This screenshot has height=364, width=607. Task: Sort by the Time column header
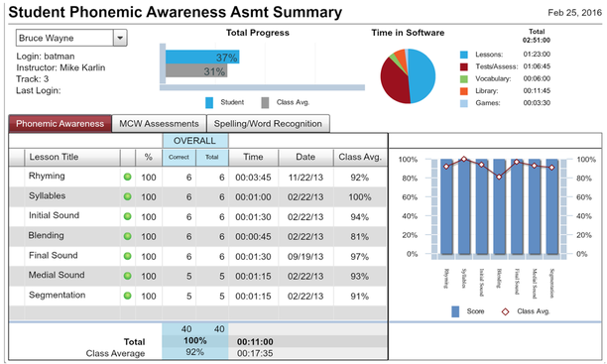pyautogui.click(x=253, y=157)
